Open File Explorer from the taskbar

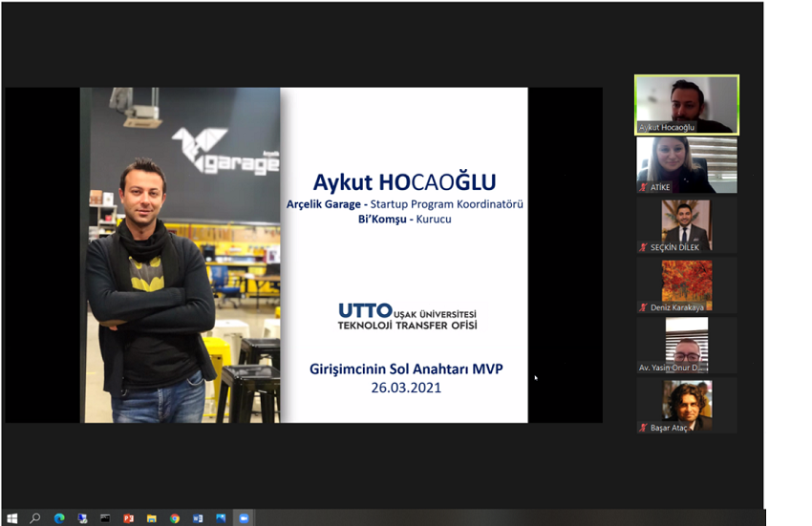point(151,518)
